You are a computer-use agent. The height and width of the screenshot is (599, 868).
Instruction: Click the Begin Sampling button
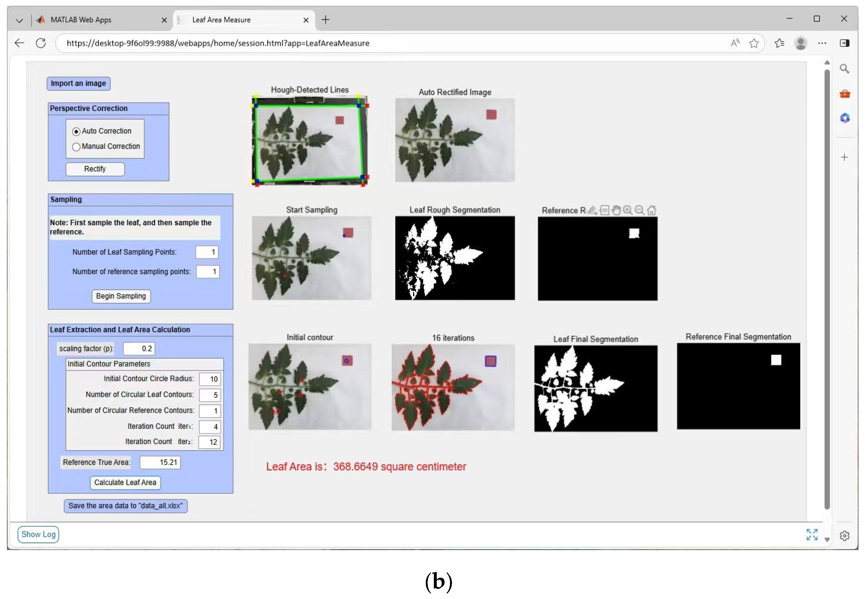(121, 297)
